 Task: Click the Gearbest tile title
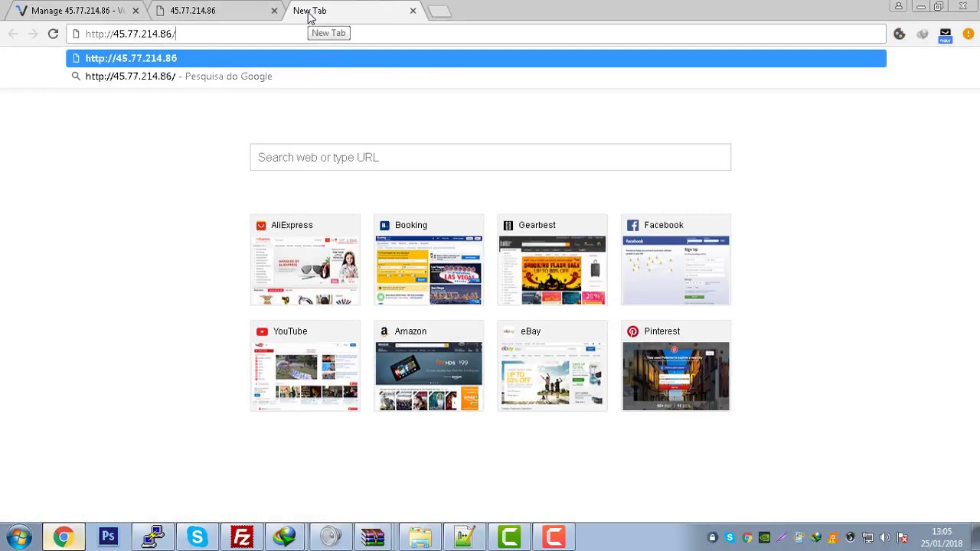537,225
